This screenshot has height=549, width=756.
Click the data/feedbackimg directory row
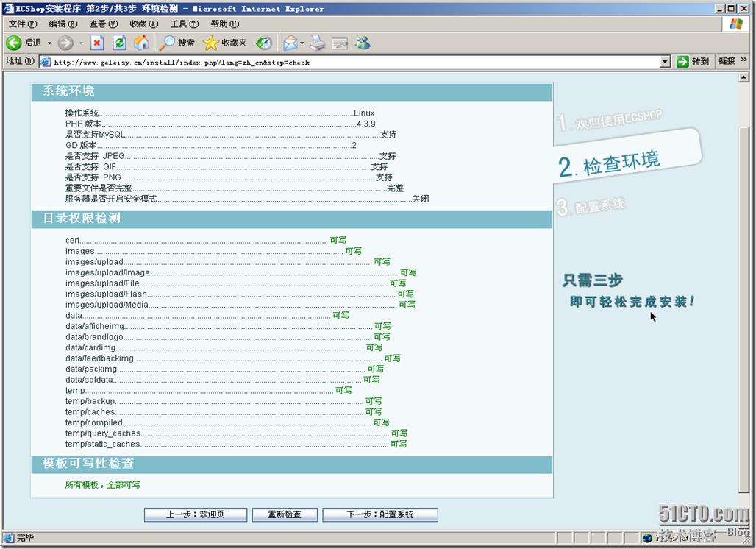(233, 358)
